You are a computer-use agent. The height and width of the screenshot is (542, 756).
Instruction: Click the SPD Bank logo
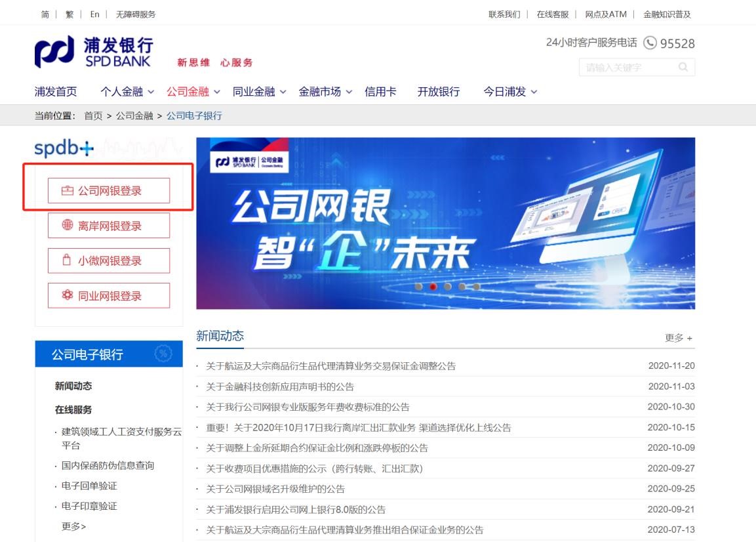point(94,52)
